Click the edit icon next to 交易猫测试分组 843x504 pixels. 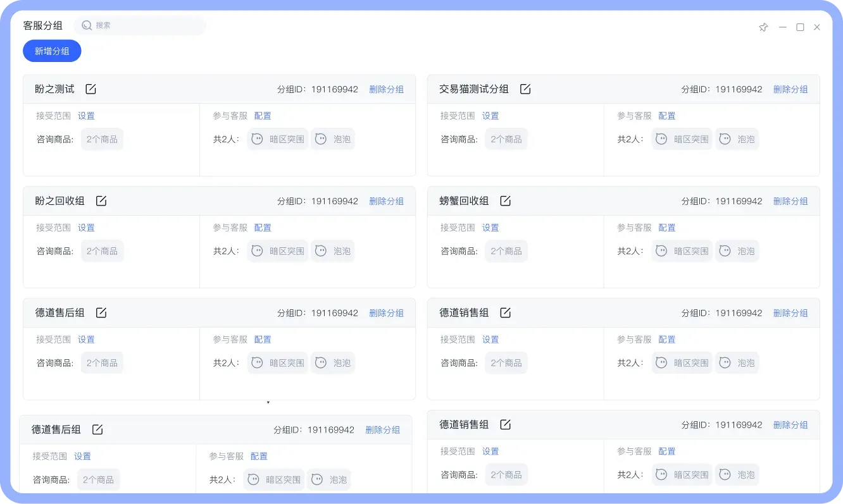point(525,89)
